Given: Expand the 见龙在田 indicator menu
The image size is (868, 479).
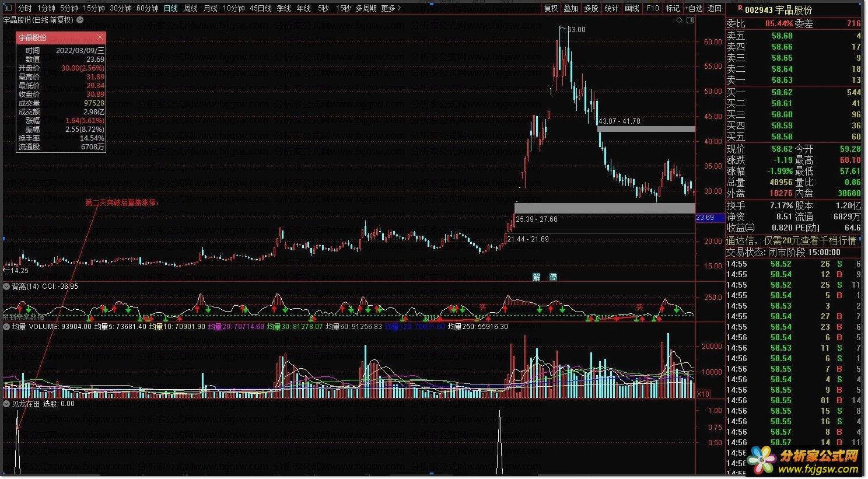Looking at the screenshot, I should (x=6, y=404).
